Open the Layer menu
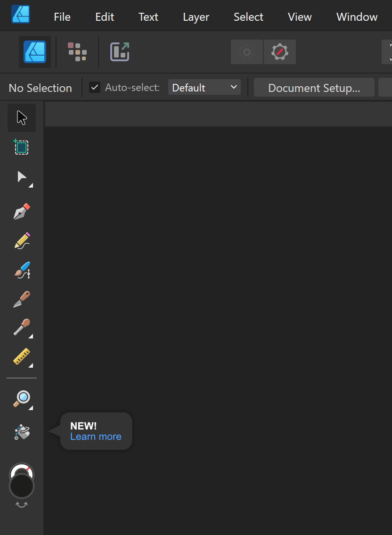The width and height of the screenshot is (392, 535). 196,17
